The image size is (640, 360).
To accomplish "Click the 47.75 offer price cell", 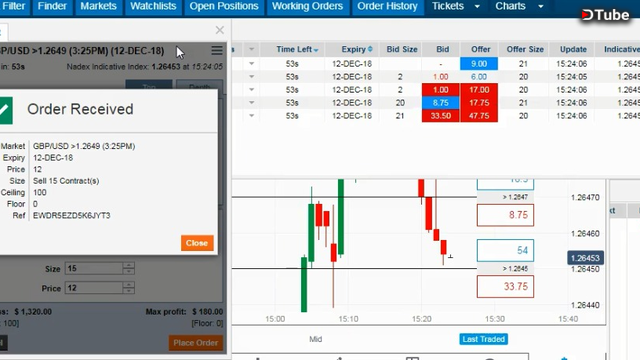I will click(x=479, y=116).
